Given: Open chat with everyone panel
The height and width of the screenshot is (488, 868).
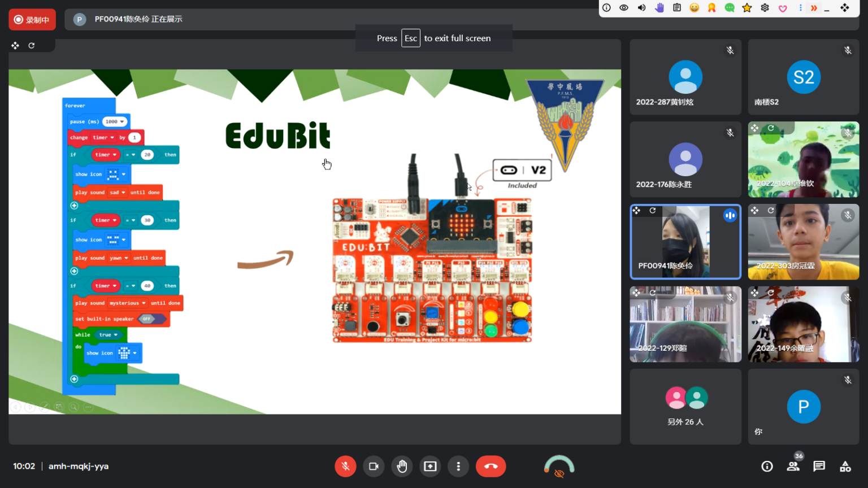Looking at the screenshot, I should tap(819, 467).
